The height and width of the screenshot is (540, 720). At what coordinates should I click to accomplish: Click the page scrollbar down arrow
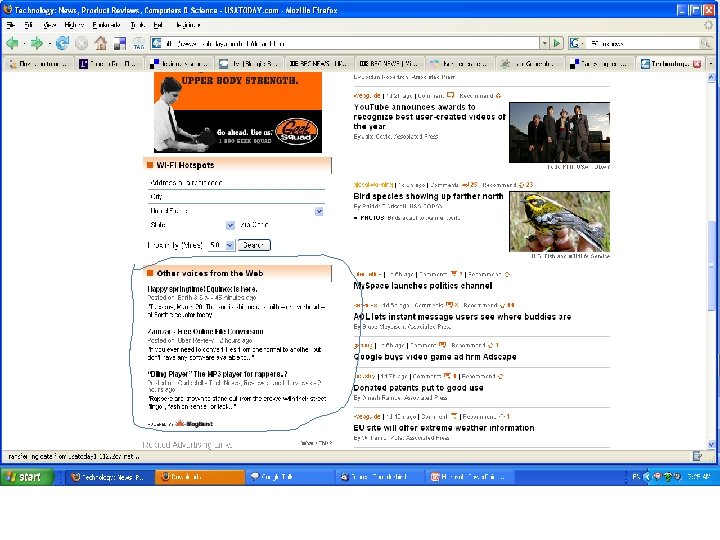(x=711, y=444)
